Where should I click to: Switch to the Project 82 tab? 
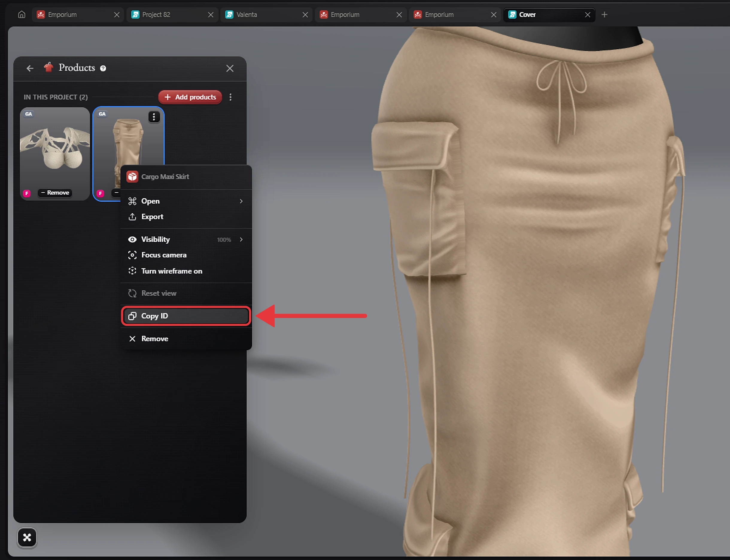click(172, 15)
